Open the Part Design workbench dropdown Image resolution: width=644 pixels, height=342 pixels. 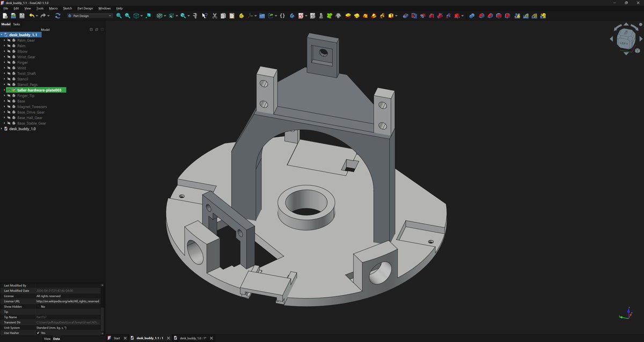coord(90,16)
